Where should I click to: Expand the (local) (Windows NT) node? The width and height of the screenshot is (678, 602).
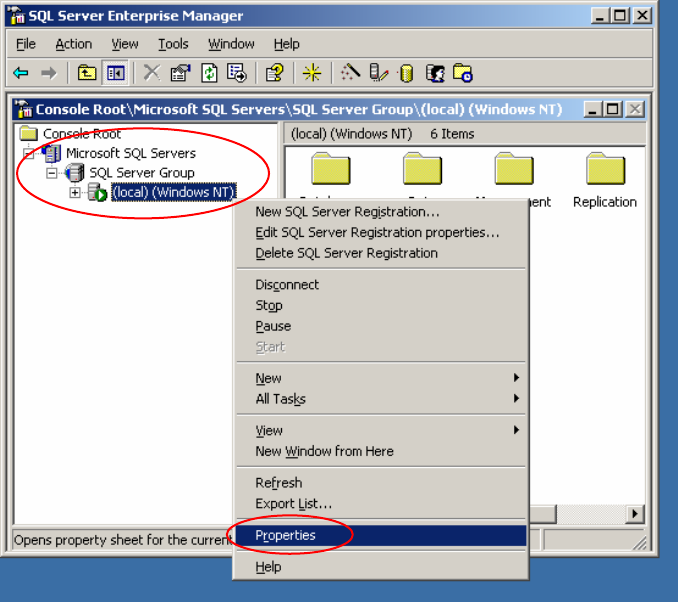click(75, 192)
